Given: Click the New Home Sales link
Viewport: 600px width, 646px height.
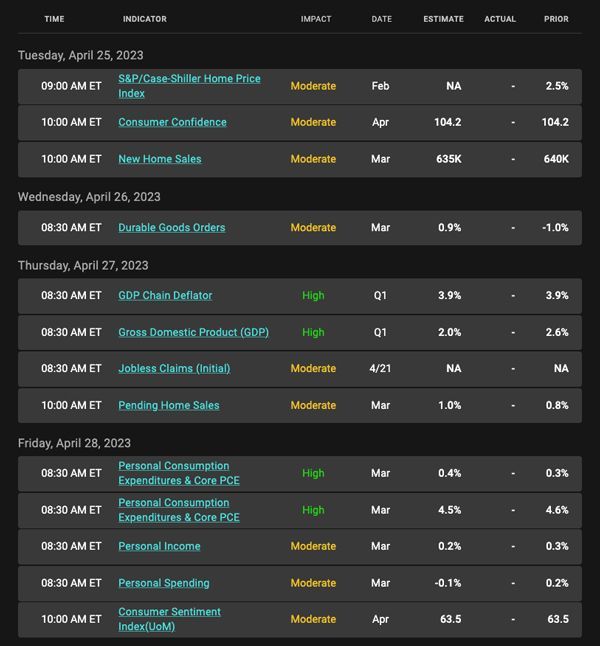Looking at the screenshot, I should pyautogui.click(x=160, y=159).
